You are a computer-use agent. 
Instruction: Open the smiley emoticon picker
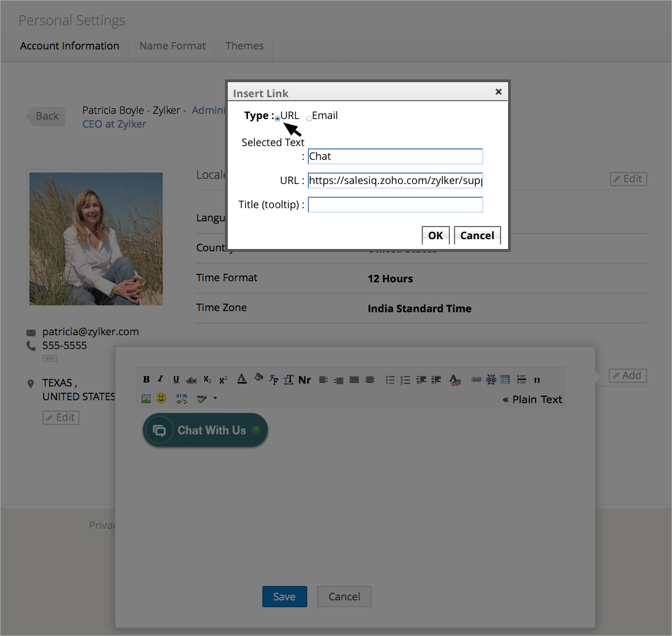pyautogui.click(x=162, y=398)
